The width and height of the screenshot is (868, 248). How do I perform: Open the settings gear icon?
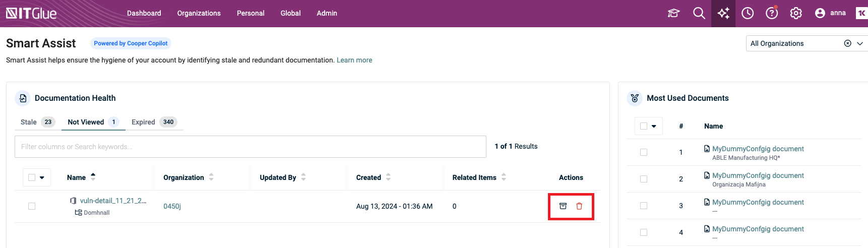click(796, 13)
